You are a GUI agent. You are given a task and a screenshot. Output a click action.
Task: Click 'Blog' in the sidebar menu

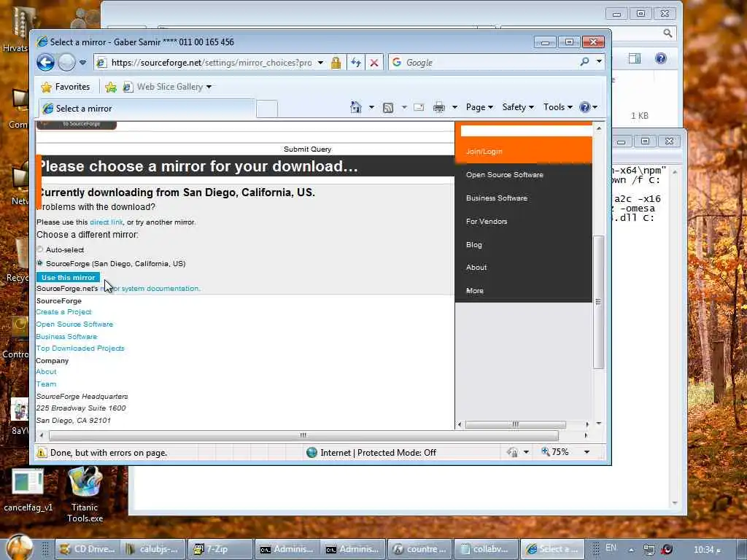[474, 245]
